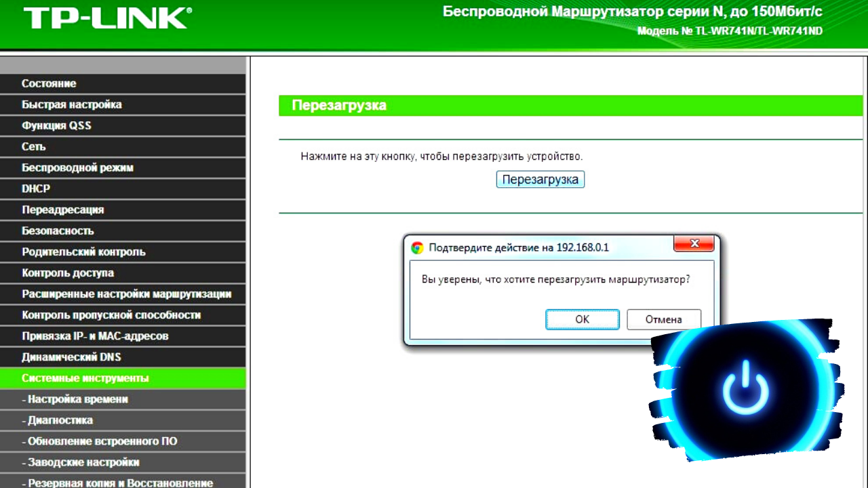Select Переадресация in sidebar

123,209
